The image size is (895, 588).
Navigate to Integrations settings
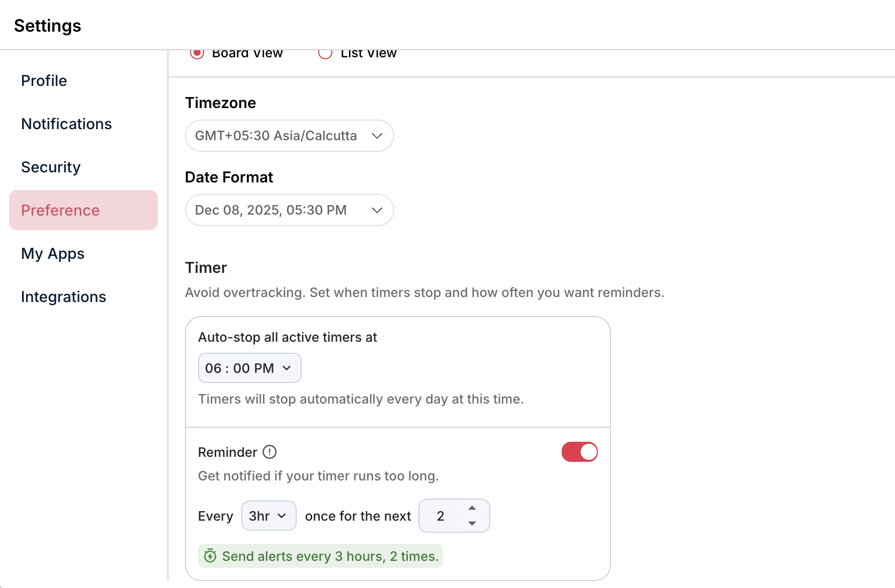coord(64,297)
